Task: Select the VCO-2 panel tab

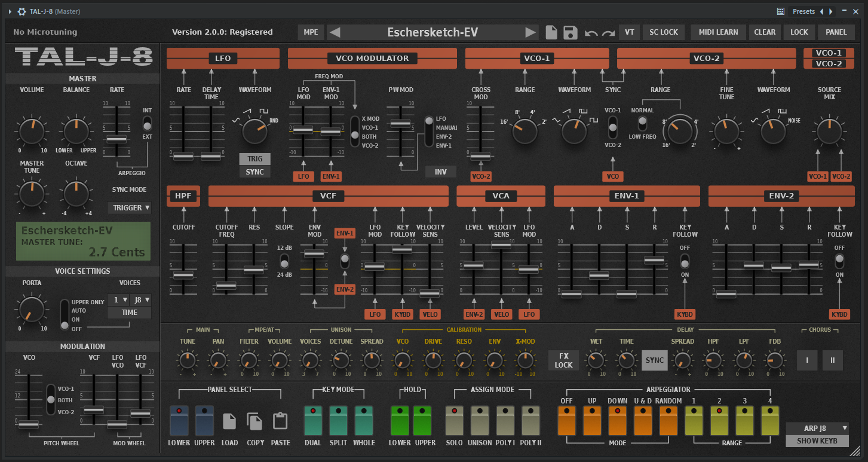Action: (829, 64)
